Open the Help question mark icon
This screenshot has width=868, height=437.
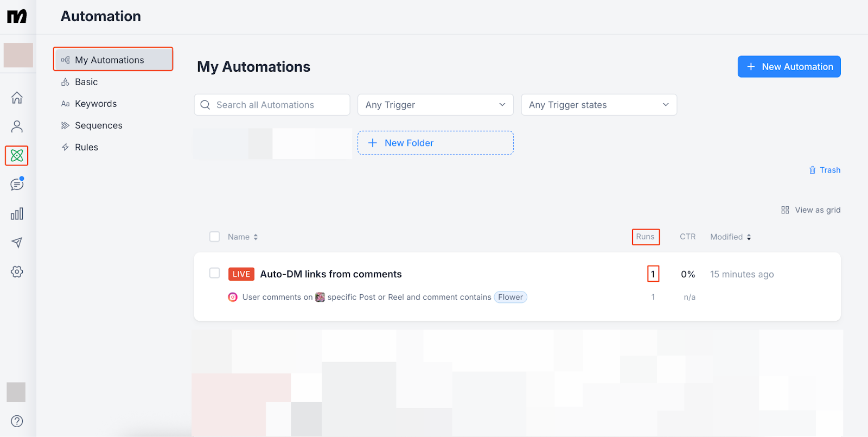coord(17,421)
